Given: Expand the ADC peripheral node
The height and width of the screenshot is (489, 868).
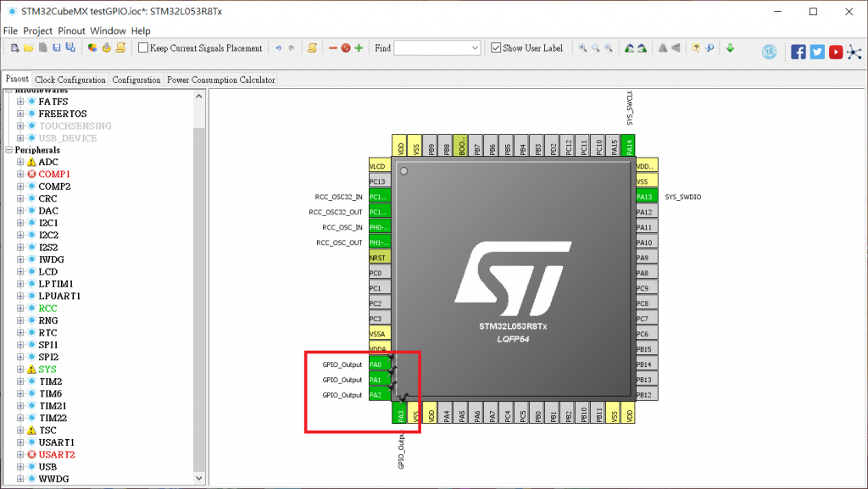Looking at the screenshot, I should (20, 162).
